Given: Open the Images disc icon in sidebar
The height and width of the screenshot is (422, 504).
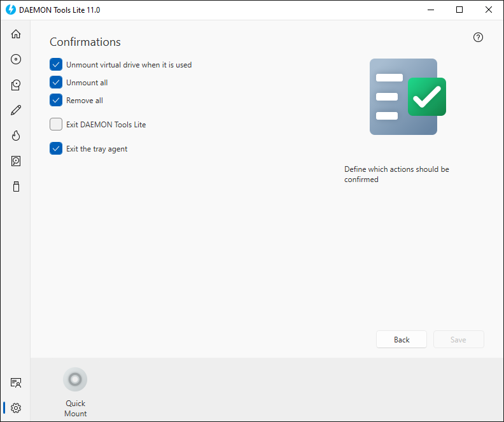Looking at the screenshot, I should pyautogui.click(x=16, y=59).
